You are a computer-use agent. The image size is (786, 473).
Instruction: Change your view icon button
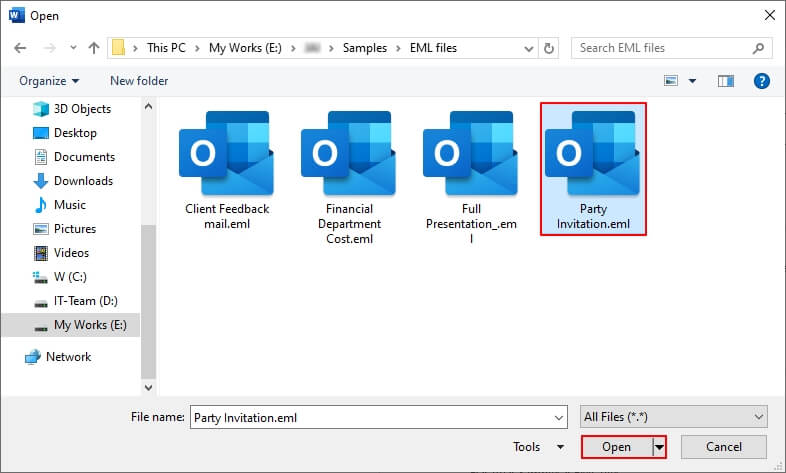(x=671, y=81)
